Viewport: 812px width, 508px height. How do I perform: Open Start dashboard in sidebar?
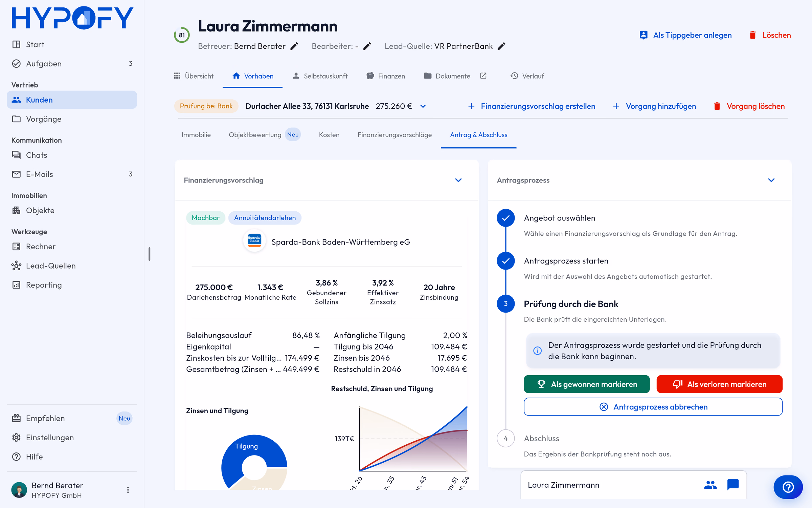point(72,44)
